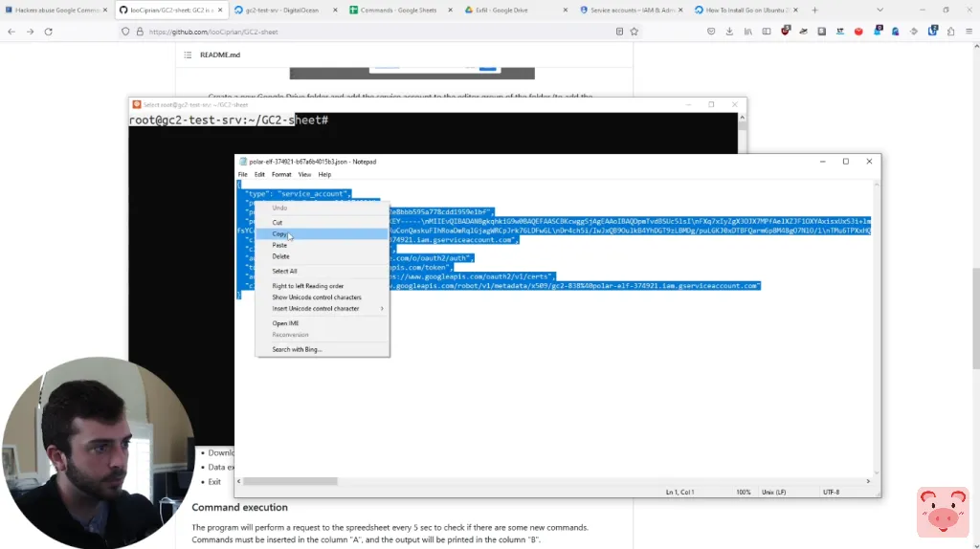Click the github.com URL address field
Screen dimensions: 980x549
pyautogui.click(x=379, y=32)
